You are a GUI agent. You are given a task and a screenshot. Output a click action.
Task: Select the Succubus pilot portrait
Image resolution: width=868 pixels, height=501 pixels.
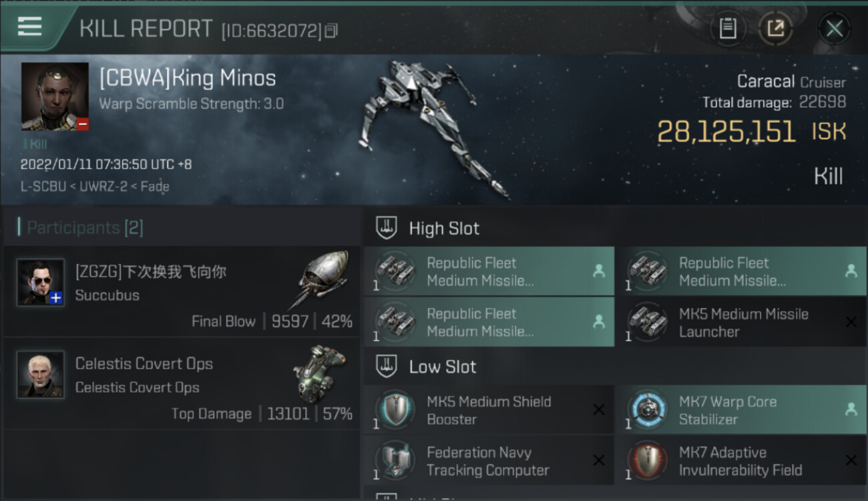pyautogui.click(x=41, y=283)
